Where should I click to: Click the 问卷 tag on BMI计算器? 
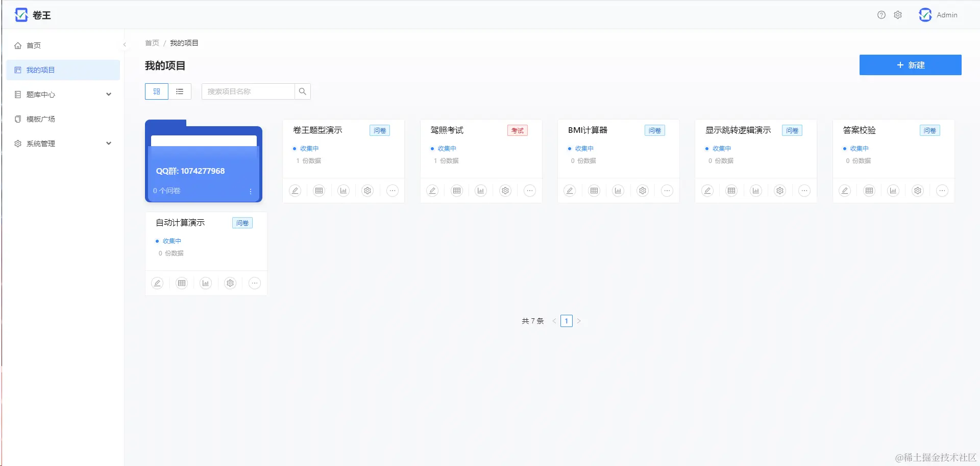655,131
